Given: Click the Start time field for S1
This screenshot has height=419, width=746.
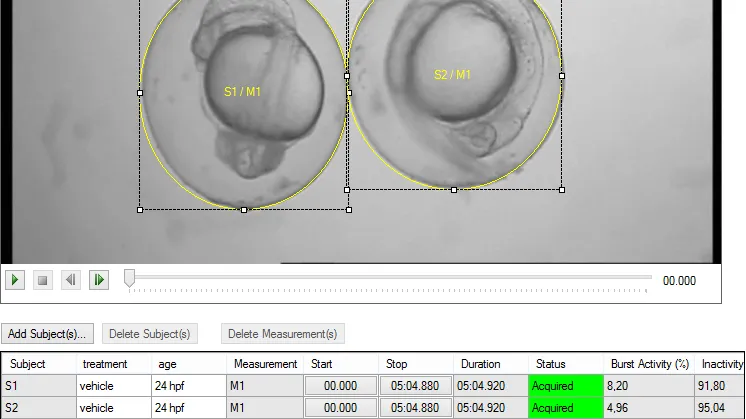Looking at the screenshot, I should click(341, 386).
